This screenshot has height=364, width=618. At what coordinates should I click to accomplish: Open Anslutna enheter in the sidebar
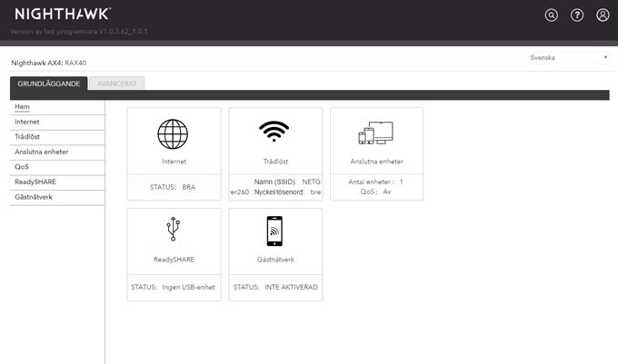click(x=57, y=152)
